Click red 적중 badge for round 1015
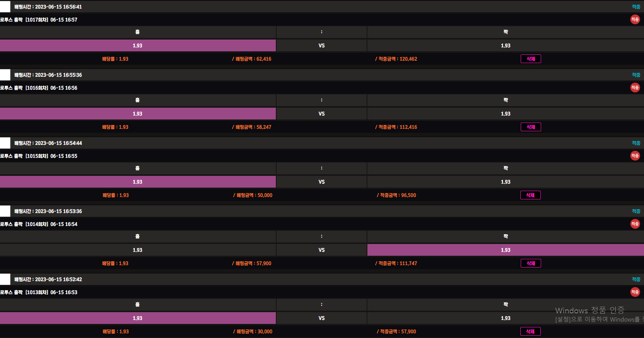The width and height of the screenshot is (644, 338). click(635, 156)
